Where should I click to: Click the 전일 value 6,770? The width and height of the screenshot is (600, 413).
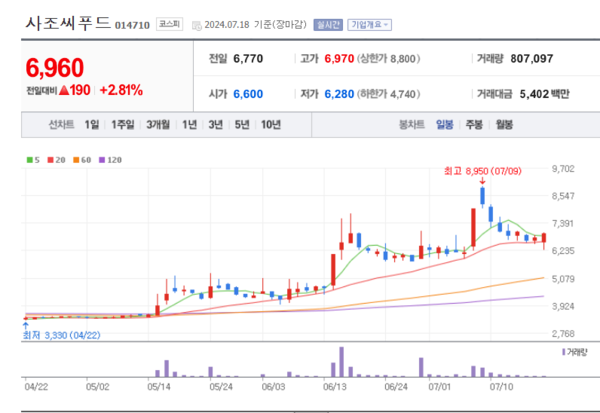point(248,59)
